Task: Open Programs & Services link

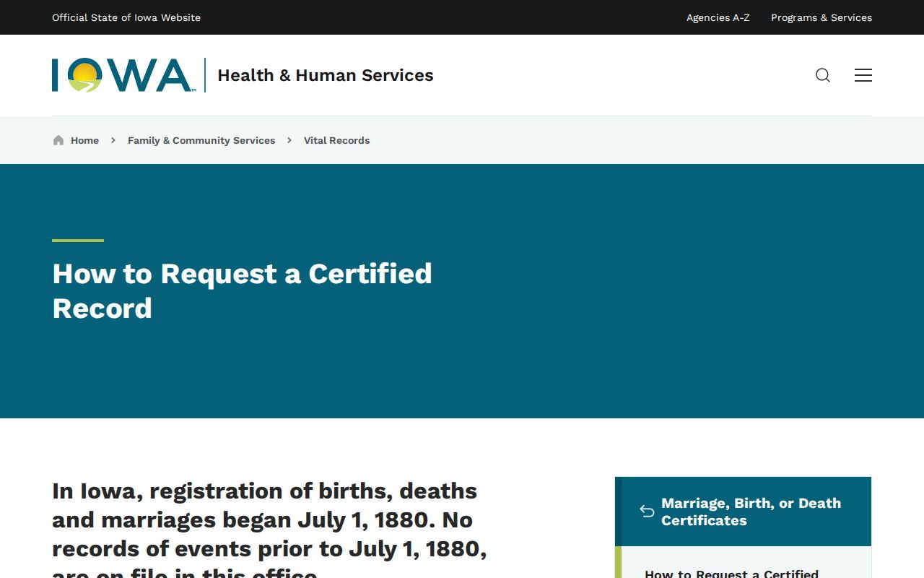Action: pos(821,17)
